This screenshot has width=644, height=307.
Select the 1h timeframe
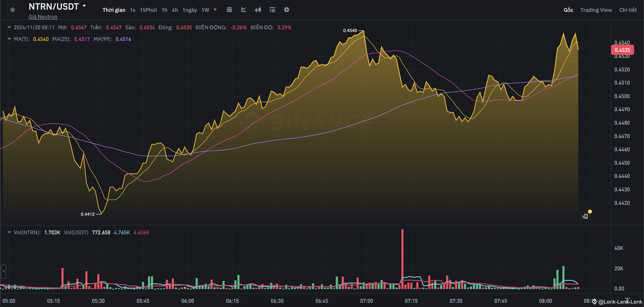click(x=164, y=10)
